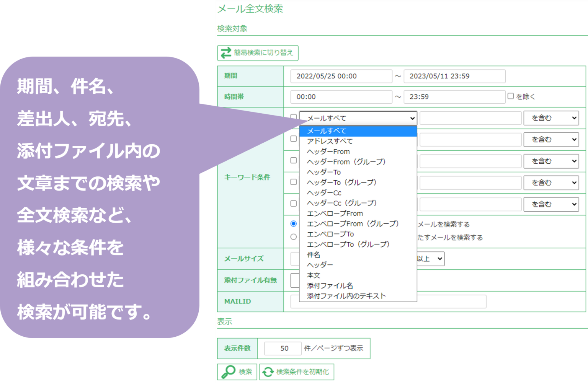588x383 pixels.
Task: Click the start date field showing 2022/05/25 00:00
Action: (x=341, y=76)
